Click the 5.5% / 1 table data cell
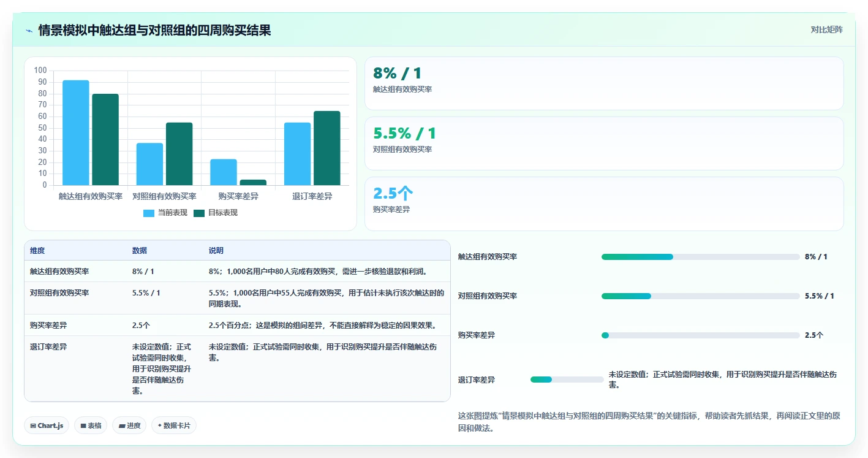 (146, 292)
